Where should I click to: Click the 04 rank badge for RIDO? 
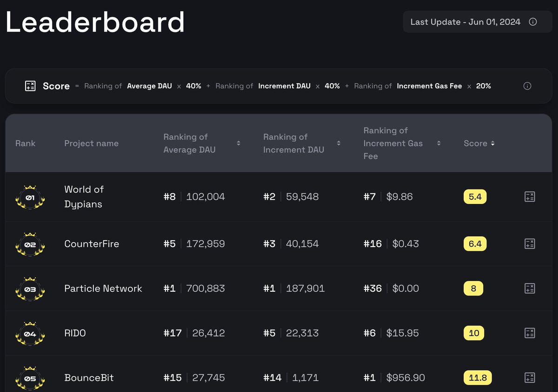(x=30, y=333)
